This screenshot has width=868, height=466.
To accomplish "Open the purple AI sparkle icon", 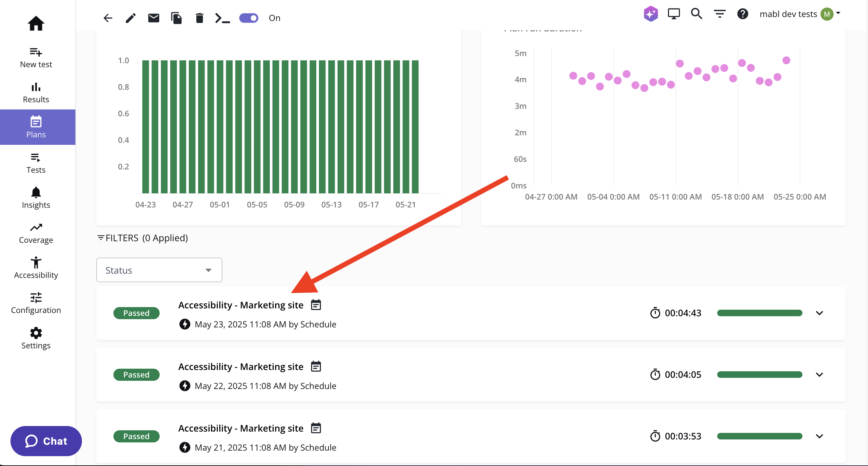I will 651,14.
